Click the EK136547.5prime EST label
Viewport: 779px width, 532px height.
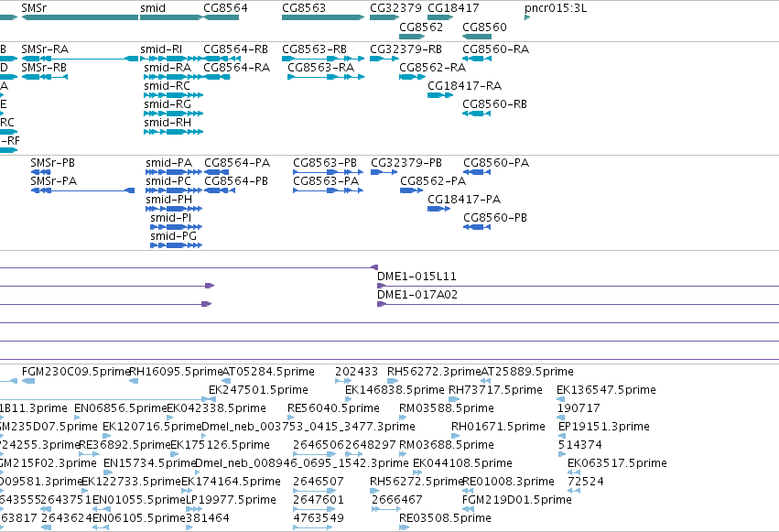(x=606, y=390)
